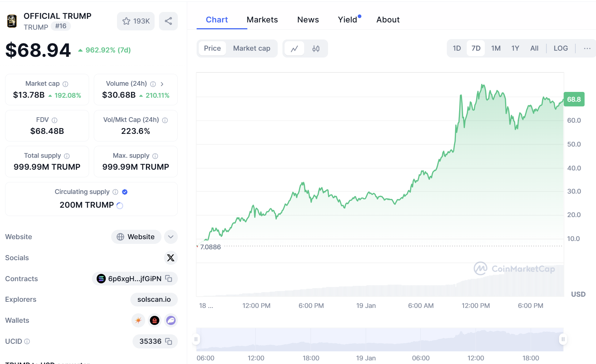Click the verified circulating supply badge
596x364 pixels.
point(125,192)
